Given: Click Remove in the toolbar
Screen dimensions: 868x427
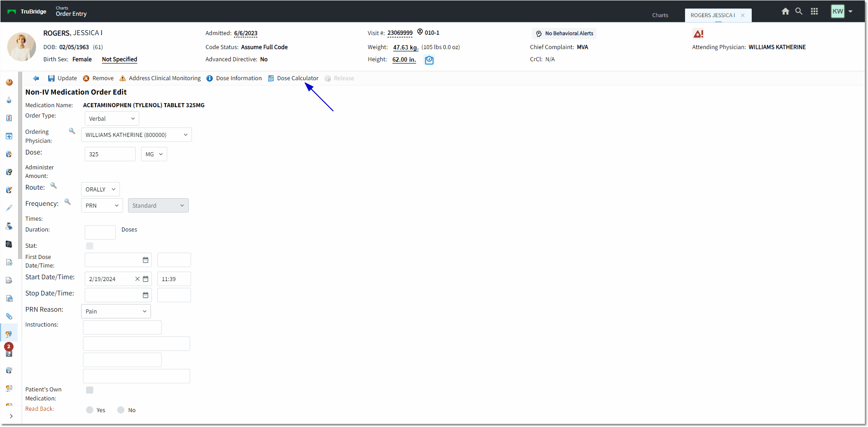Looking at the screenshot, I should [98, 78].
